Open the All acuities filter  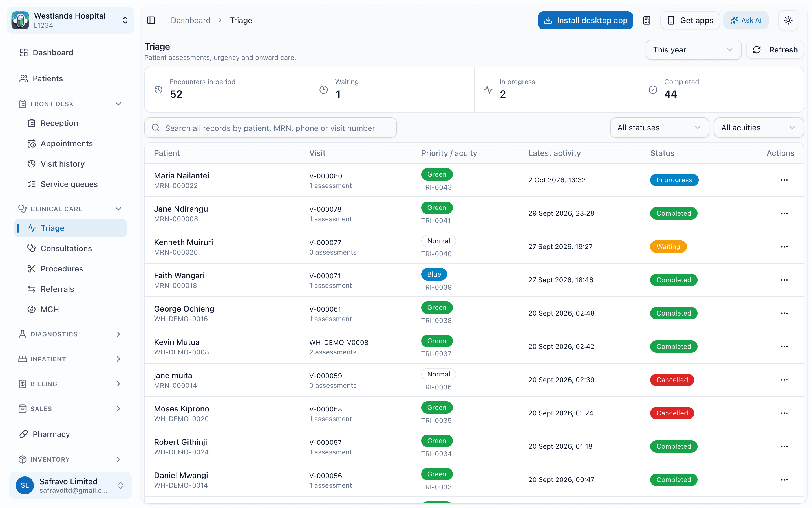tap(758, 128)
